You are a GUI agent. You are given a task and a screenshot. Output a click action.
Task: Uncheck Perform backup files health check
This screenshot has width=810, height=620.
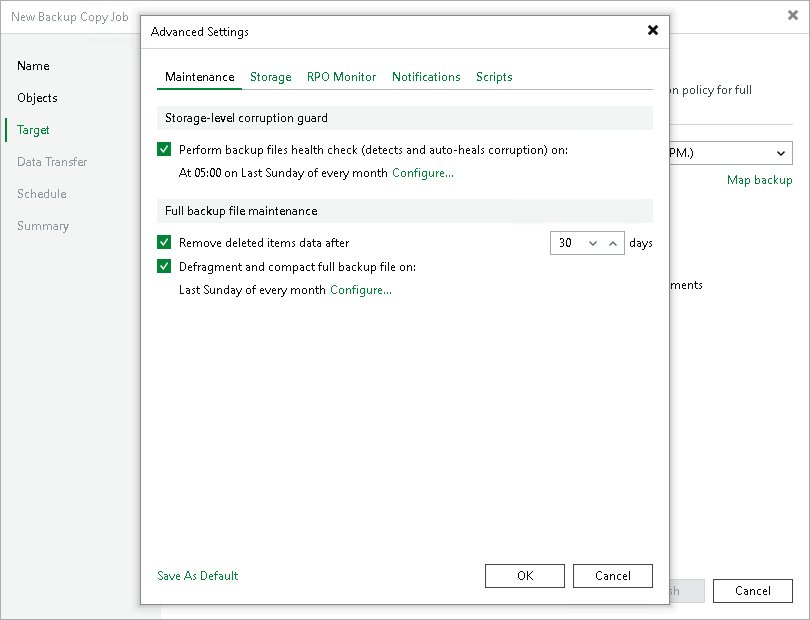click(x=164, y=149)
